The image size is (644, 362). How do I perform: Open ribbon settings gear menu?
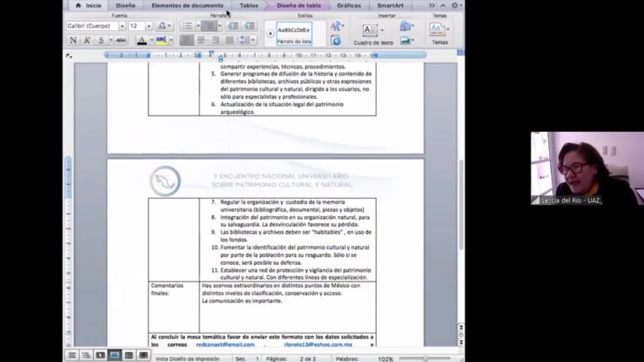click(x=456, y=5)
